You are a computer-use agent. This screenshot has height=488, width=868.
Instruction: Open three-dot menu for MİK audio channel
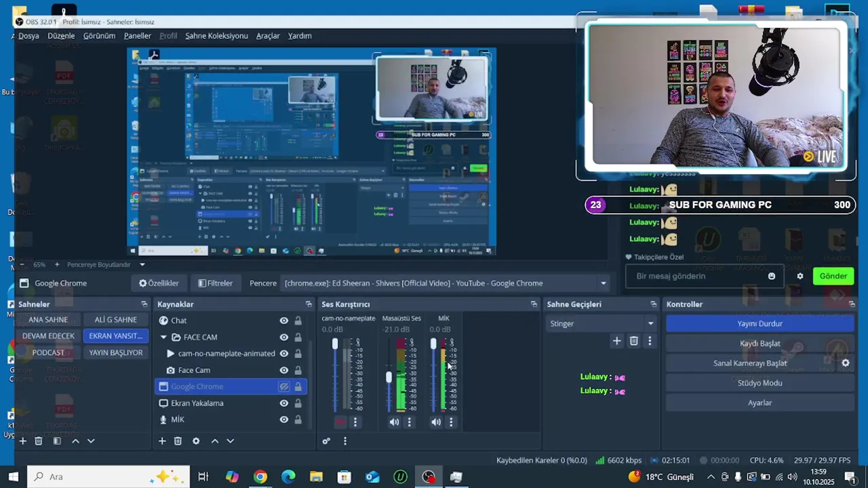(451, 422)
